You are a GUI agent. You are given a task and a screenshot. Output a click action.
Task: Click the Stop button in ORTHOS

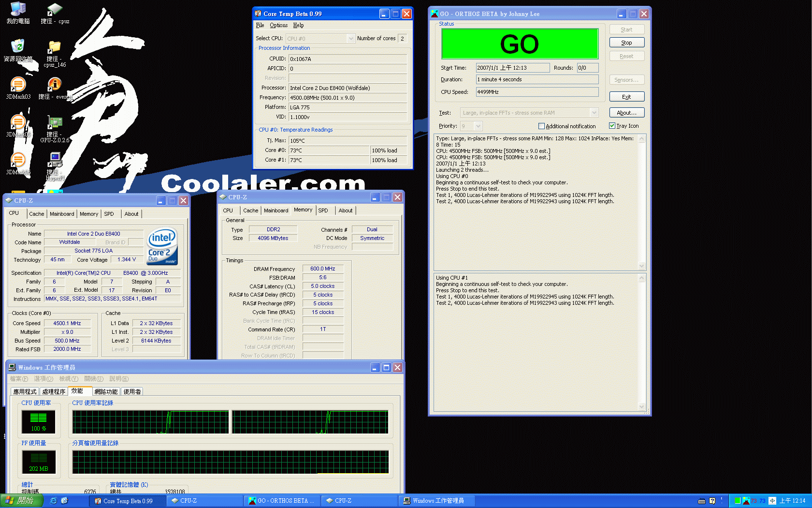click(626, 43)
